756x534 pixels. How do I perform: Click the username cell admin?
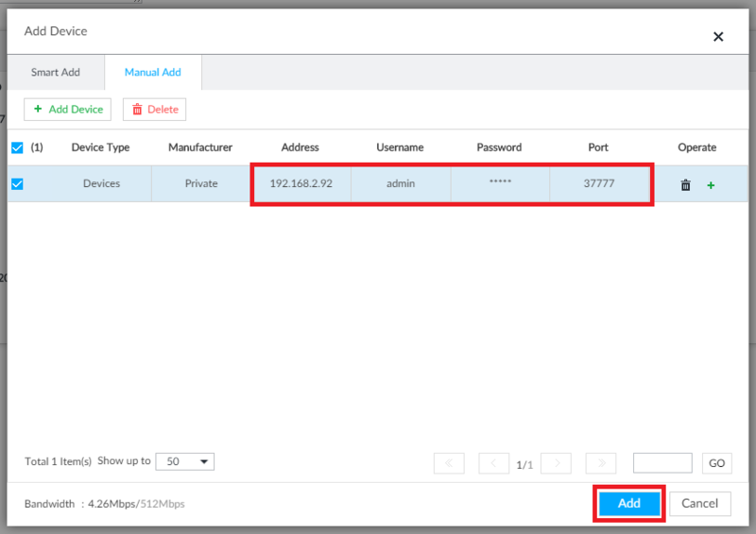(x=401, y=183)
